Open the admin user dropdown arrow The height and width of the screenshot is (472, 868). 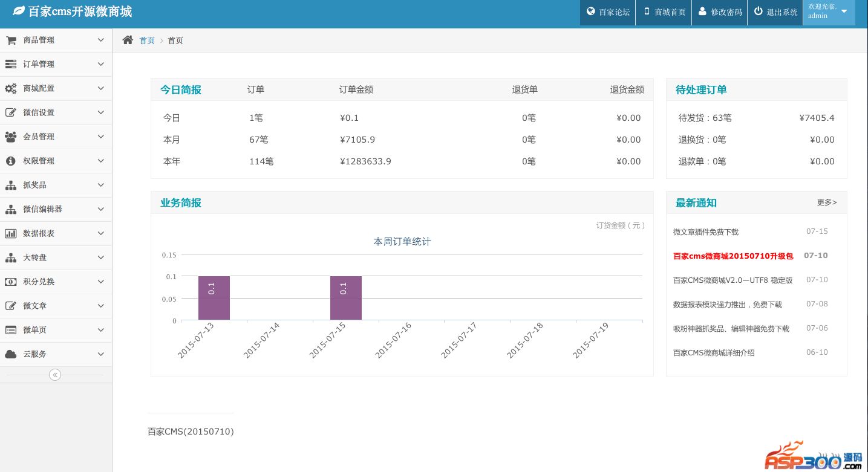point(844,11)
